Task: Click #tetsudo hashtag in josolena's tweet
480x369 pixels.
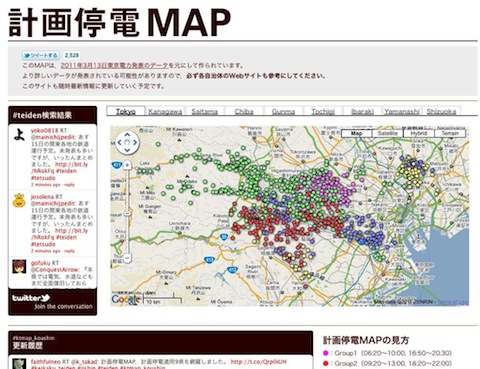Action: [43, 244]
